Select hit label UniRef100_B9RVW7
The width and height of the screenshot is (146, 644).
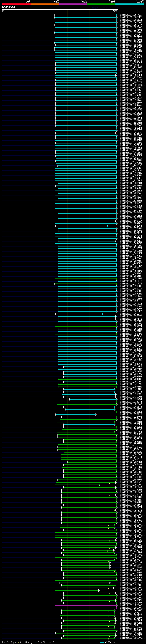point(131,42)
